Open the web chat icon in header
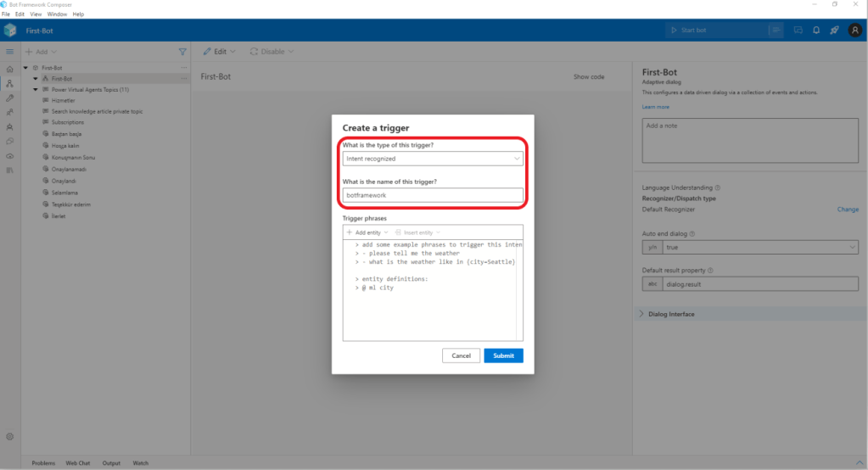 click(798, 31)
